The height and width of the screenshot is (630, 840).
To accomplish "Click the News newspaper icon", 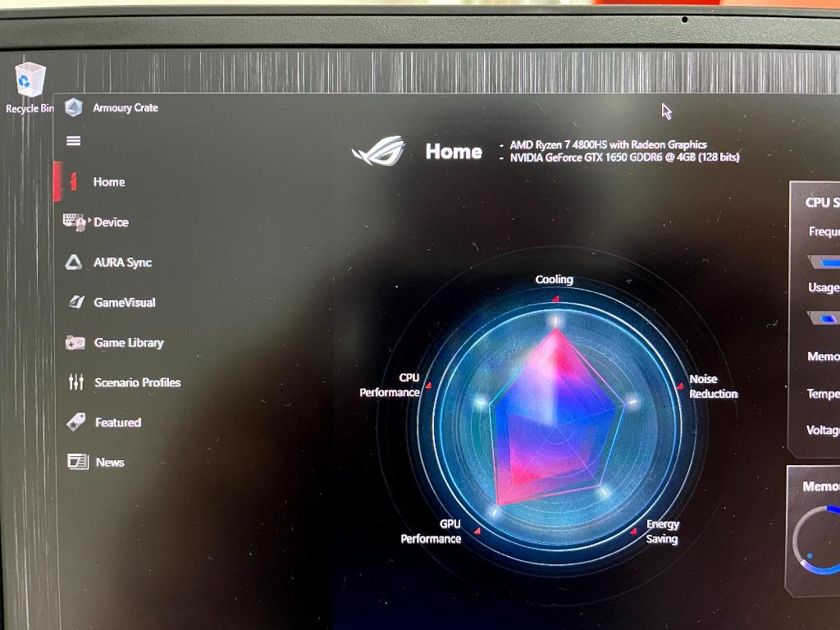I will [78, 461].
